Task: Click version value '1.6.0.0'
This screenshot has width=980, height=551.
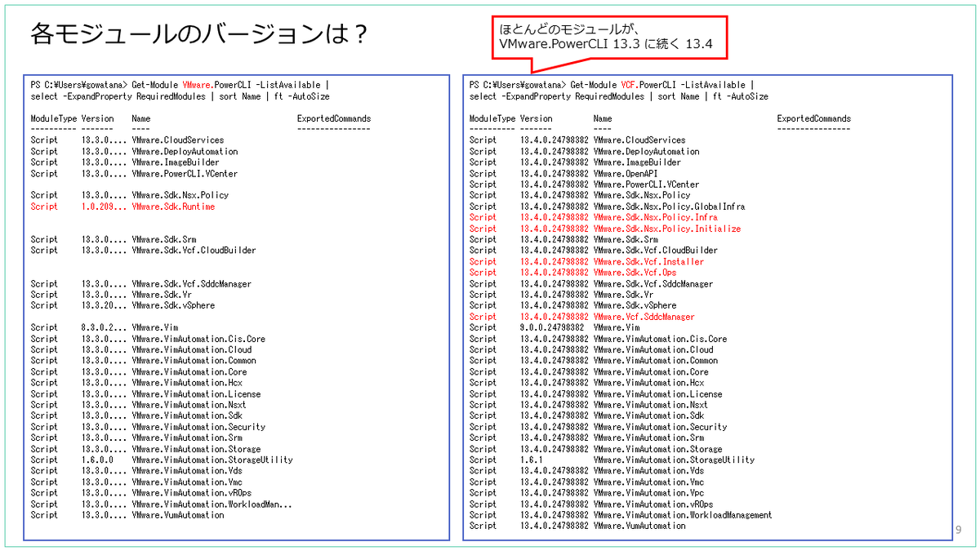Action: (x=97, y=460)
